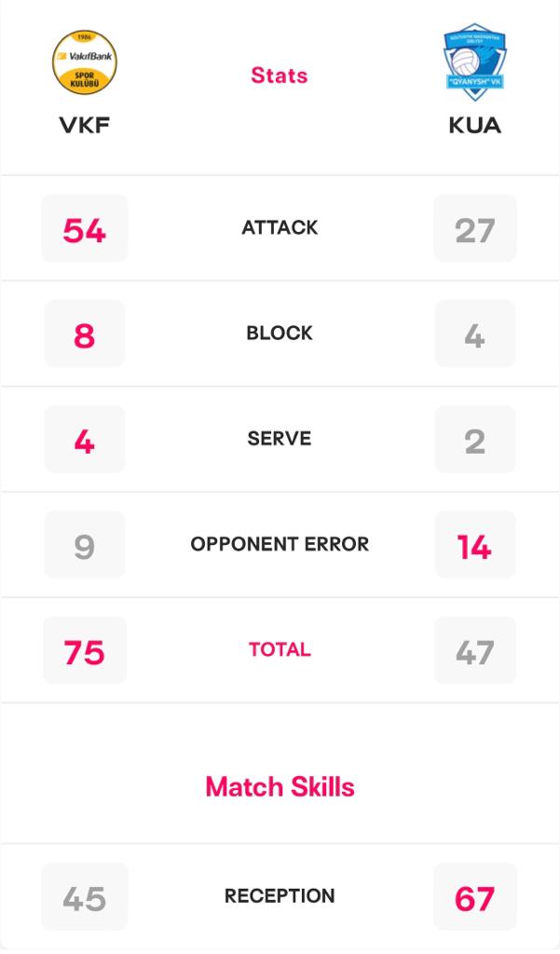
Task: Click the BLOCK row label
Action: (280, 333)
